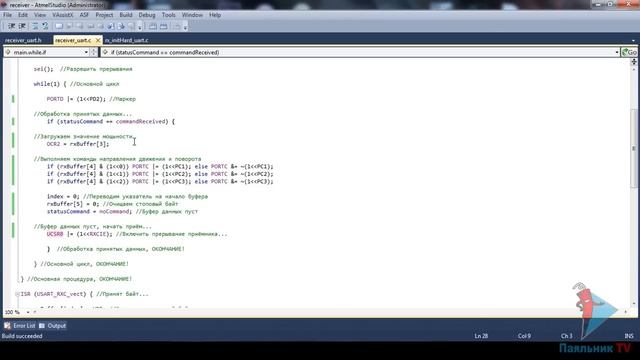Open the Output tab
This screenshot has height=360, width=640.
56,326
